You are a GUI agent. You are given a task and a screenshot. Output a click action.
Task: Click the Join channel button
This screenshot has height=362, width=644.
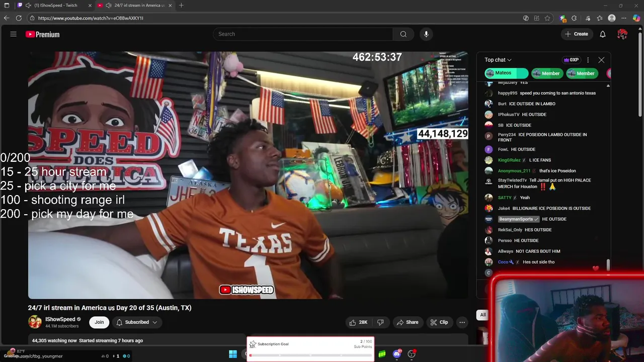point(99,322)
